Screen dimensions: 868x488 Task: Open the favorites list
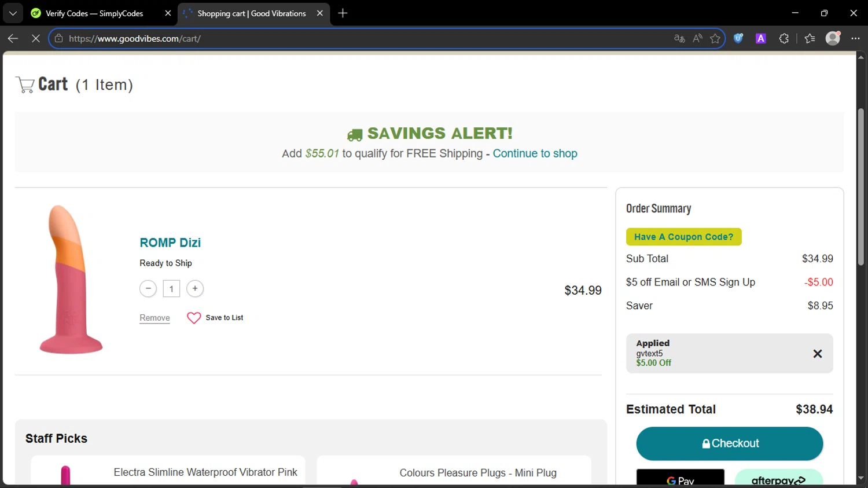[810, 38]
